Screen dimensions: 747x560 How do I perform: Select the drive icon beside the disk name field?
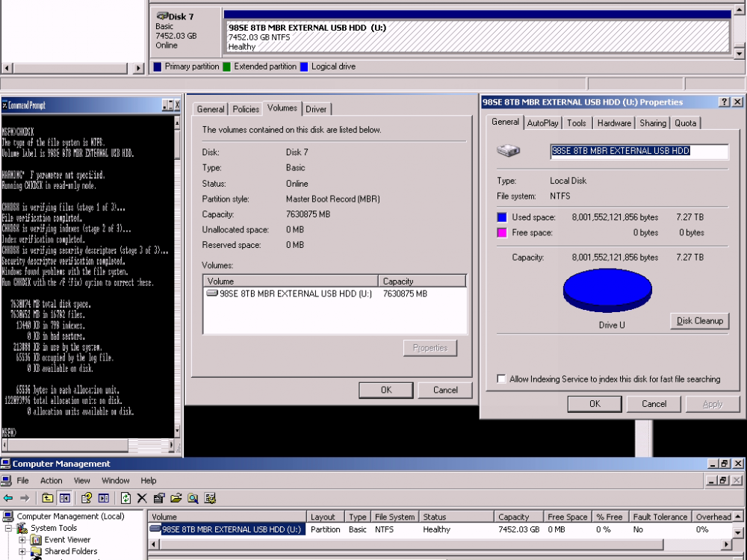pyautogui.click(x=509, y=149)
